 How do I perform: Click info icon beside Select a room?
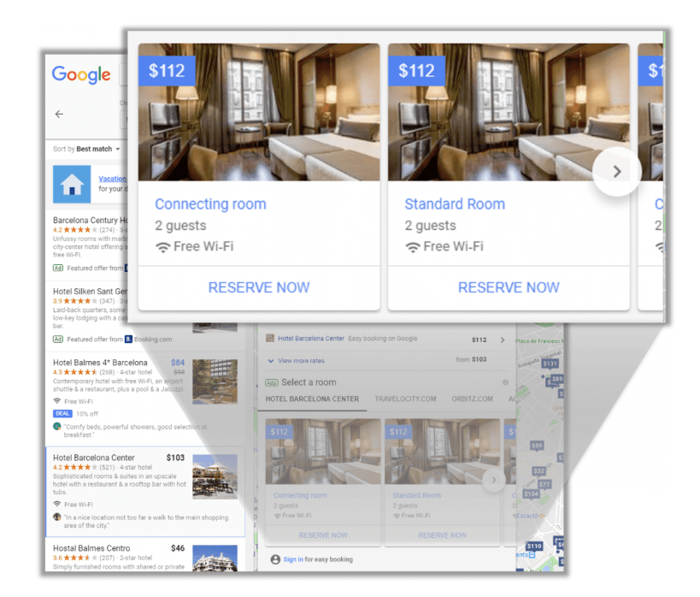click(505, 382)
